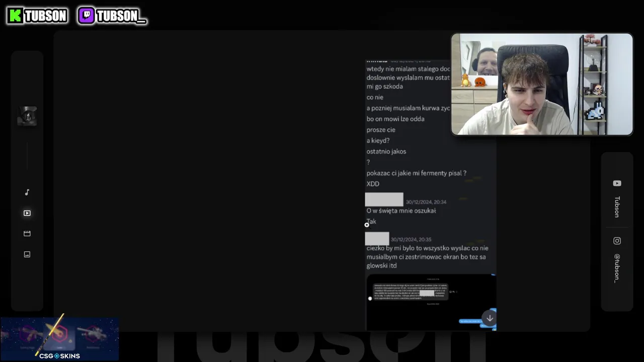Open the attached chat screenshot image preview
Image resolution: width=644 pixels, height=362 pixels.
[431, 302]
